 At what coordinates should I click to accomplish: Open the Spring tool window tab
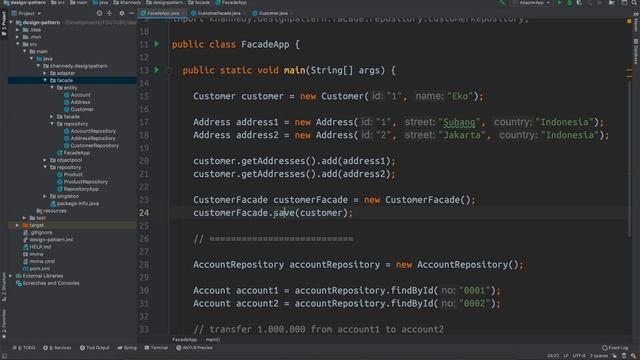coord(127,348)
